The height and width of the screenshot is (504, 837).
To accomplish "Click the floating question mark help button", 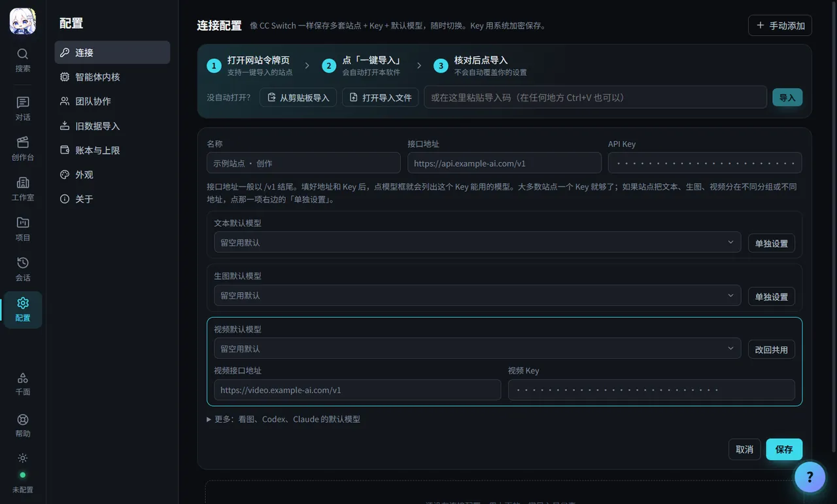I will point(810,477).
